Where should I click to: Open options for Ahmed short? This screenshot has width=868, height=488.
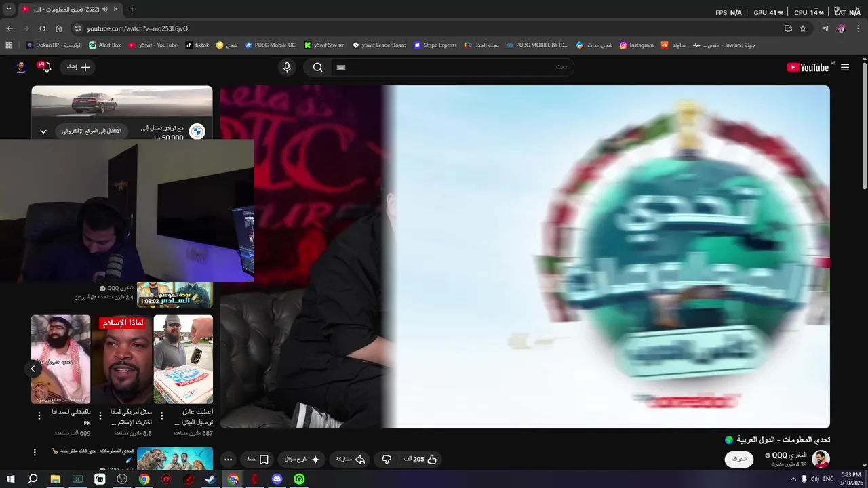pyautogui.click(x=39, y=415)
